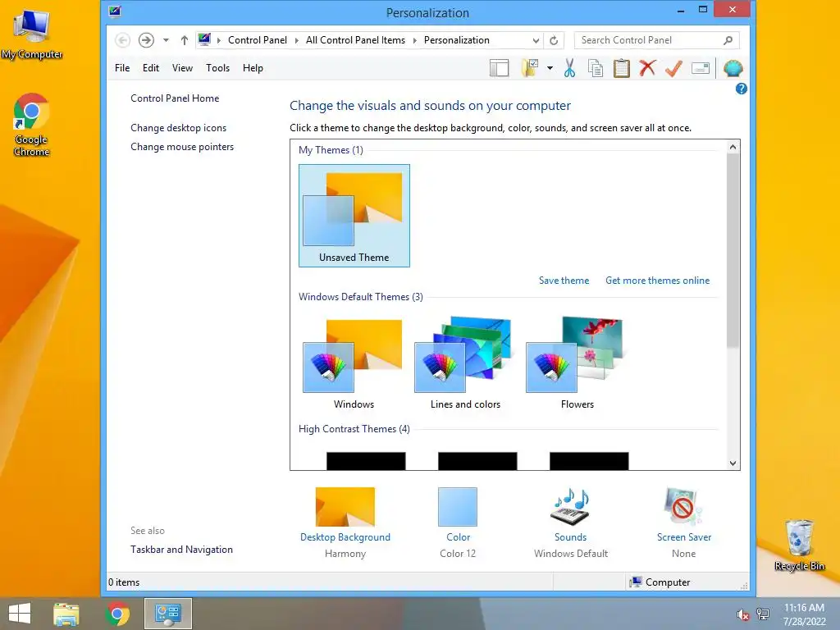Open the Screen Saver settings
The height and width of the screenshot is (630, 840).
pyautogui.click(x=683, y=523)
